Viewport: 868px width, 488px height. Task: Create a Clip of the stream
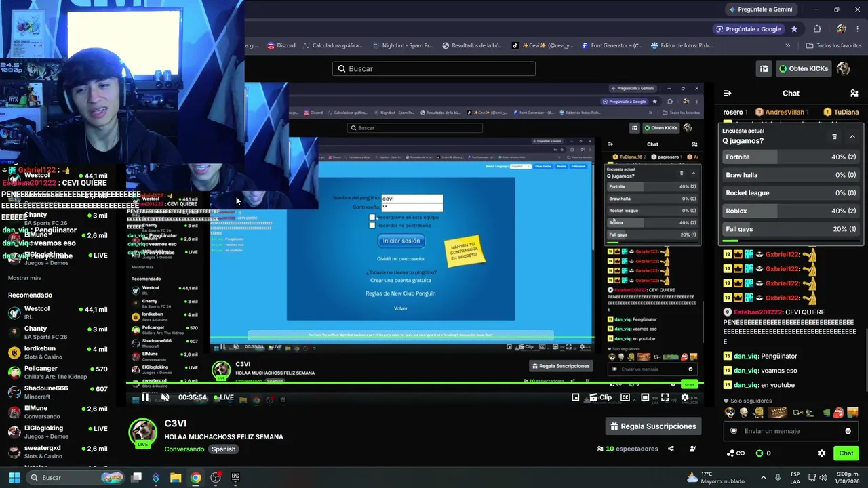pos(600,397)
